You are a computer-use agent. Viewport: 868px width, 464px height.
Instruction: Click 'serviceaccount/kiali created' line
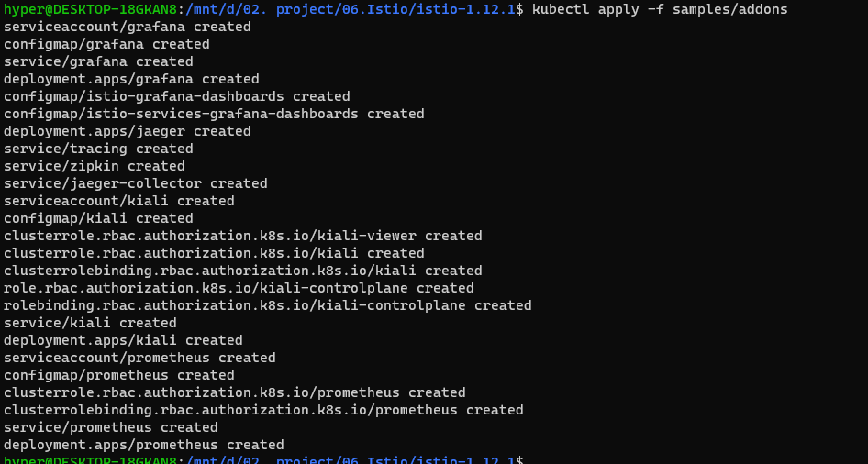click(x=119, y=201)
